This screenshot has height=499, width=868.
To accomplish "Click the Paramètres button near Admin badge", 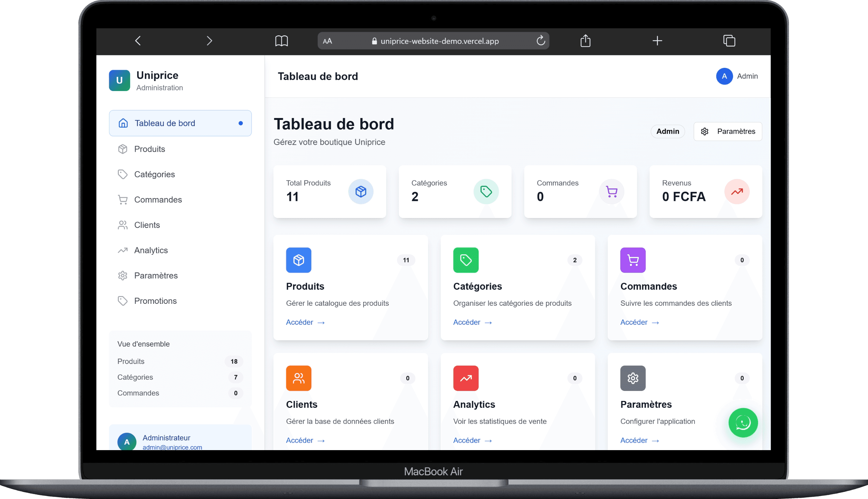I will pyautogui.click(x=728, y=131).
